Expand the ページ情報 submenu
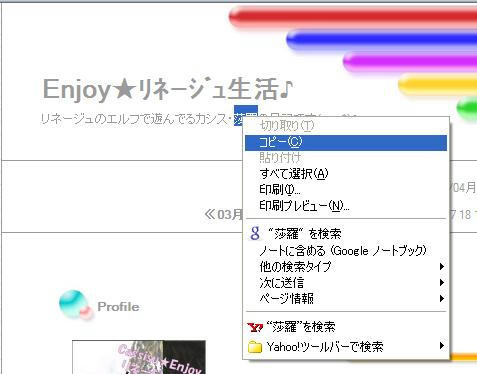477x374 pixels. pos(346,298)
